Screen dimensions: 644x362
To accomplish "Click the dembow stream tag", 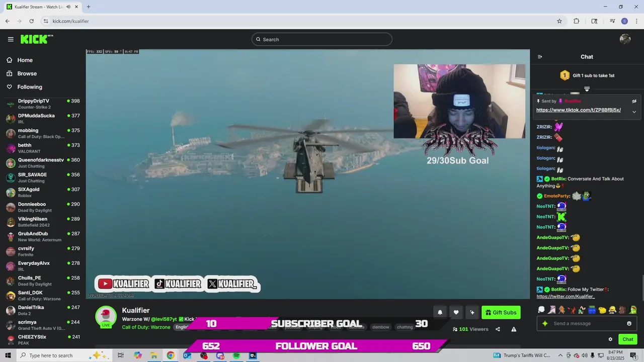I will coord(380,327).
